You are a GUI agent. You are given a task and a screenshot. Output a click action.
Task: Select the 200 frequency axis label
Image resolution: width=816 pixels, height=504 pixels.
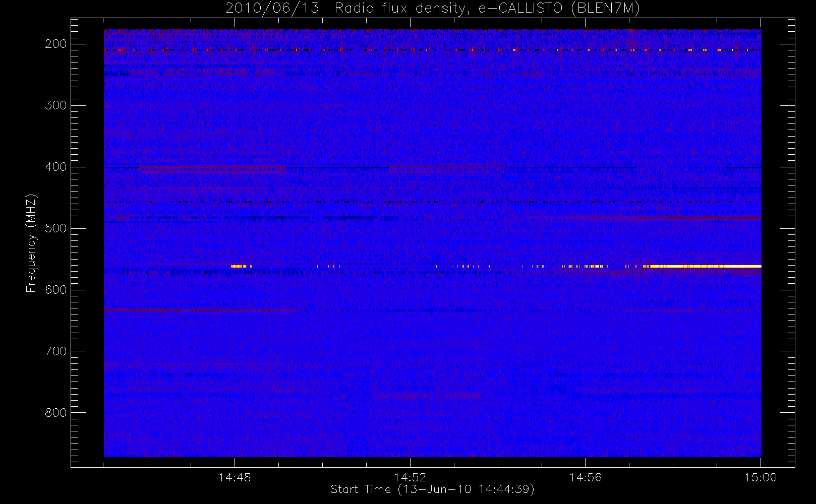coord(56,44)
